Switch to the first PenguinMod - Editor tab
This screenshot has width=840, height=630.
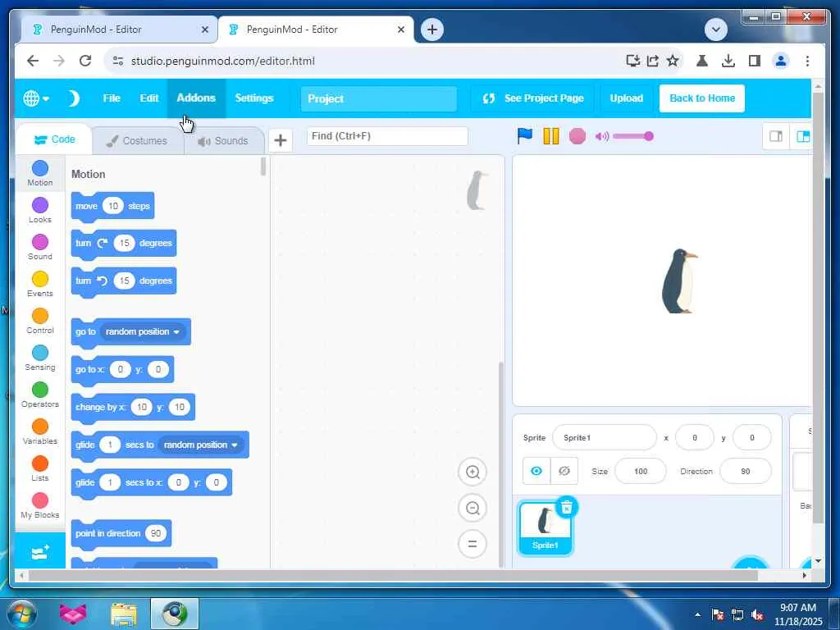point(118,30)
